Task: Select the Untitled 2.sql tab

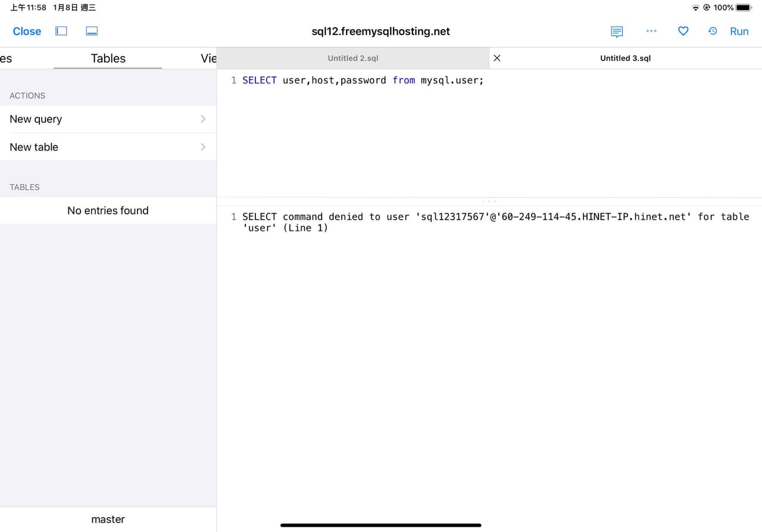Action: pos(352,58)
